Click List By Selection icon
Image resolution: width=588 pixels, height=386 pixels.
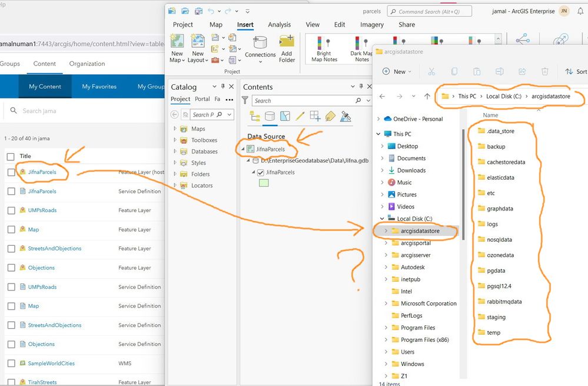285,117
